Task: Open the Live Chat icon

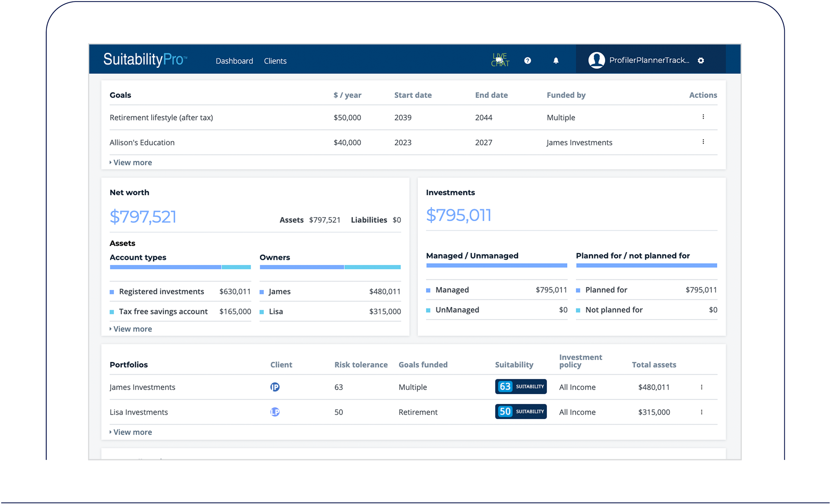Action: pyautogui.click(x=500, y=60)
